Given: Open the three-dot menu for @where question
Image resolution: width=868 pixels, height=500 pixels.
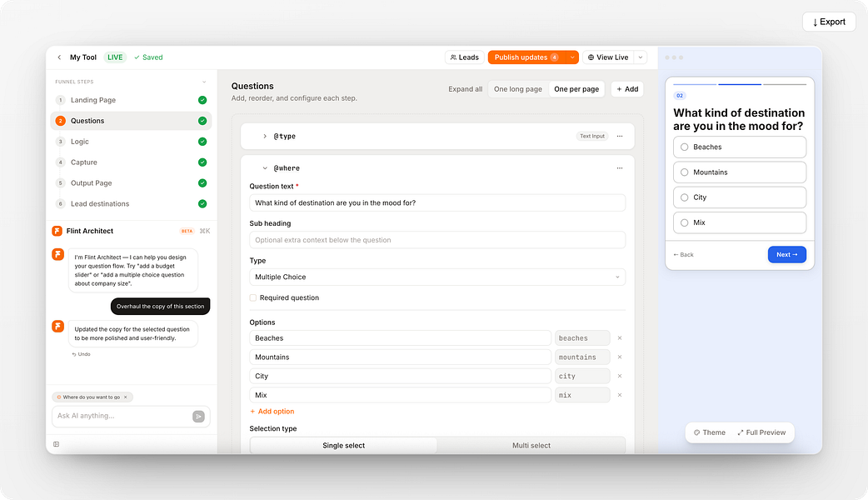Looking at the screenshot, I should (x=620, y=168).
